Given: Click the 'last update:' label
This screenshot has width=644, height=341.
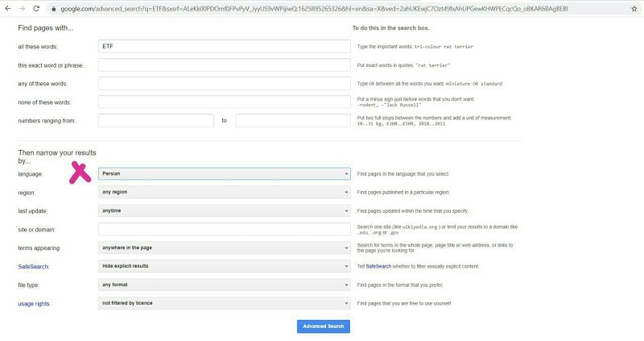Looking at the screenshot, I should (32, 211).
